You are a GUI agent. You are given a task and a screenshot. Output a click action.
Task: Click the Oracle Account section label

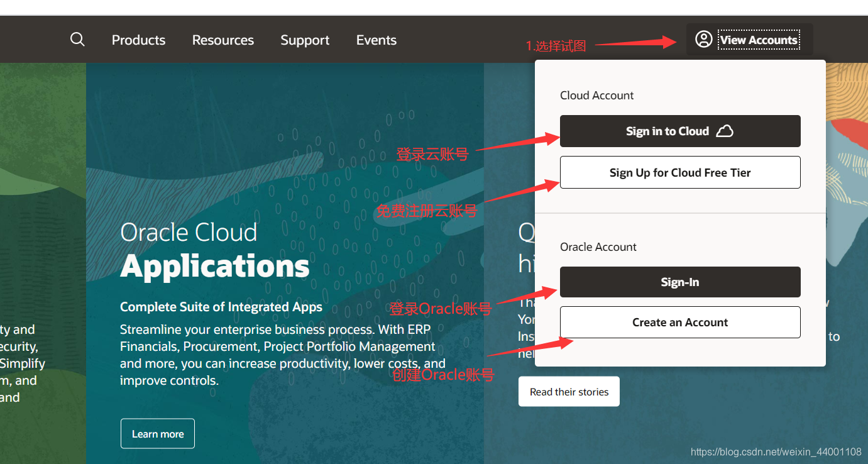click(598, 247)
